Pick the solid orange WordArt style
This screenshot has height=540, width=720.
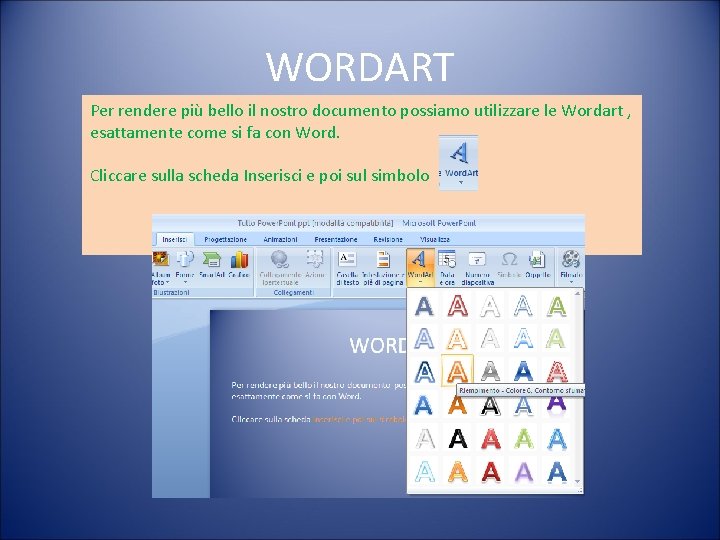[457, 405]
